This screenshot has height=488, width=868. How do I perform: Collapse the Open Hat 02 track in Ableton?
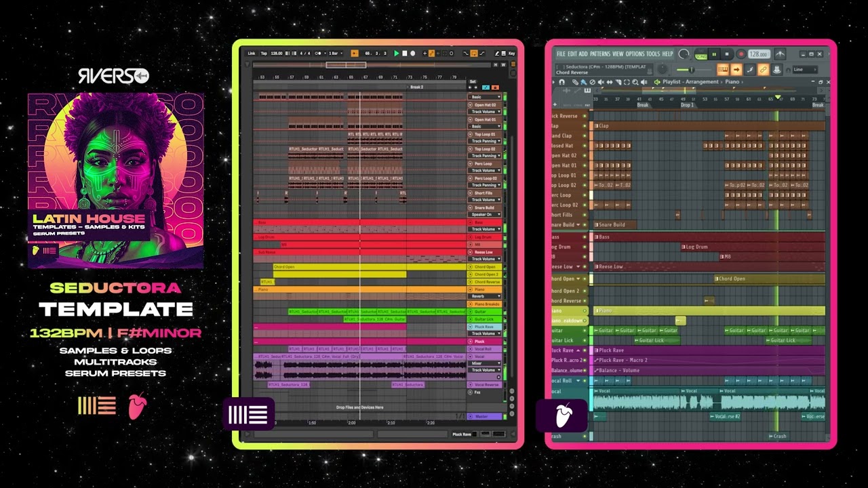pos(469,105)
